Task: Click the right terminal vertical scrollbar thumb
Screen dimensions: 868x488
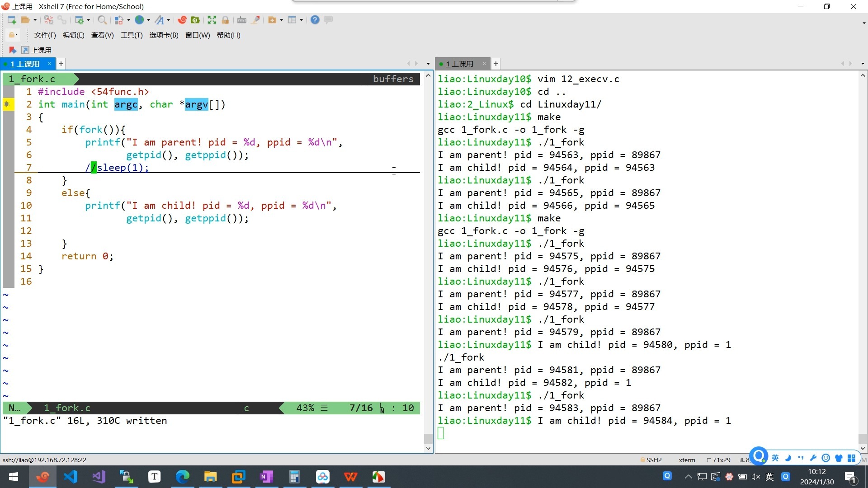Action: click(x=863, y=438)
